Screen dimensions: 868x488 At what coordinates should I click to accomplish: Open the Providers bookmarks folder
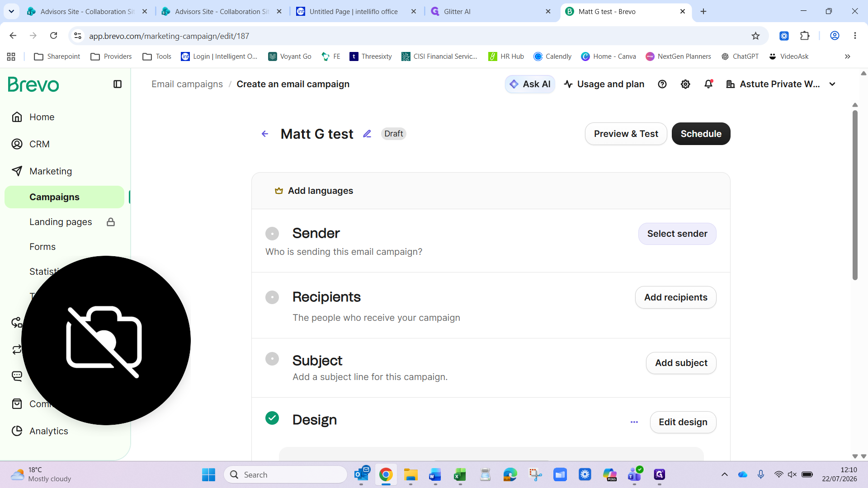pos(111,56)
